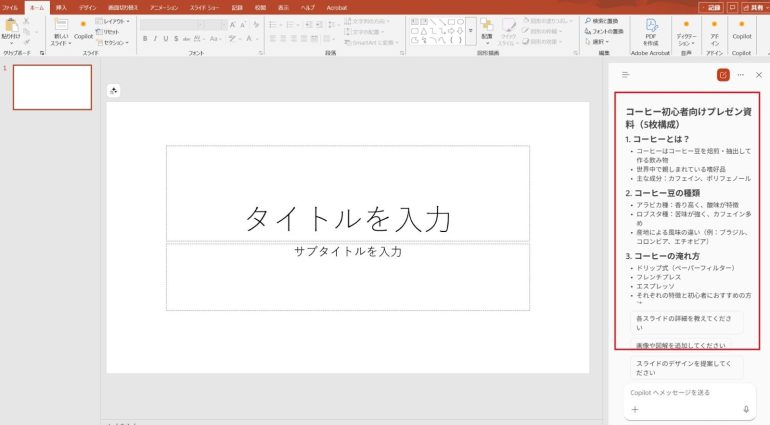
Task: Click suggestion スライドのデザインを提案してください
Action: 687,367
